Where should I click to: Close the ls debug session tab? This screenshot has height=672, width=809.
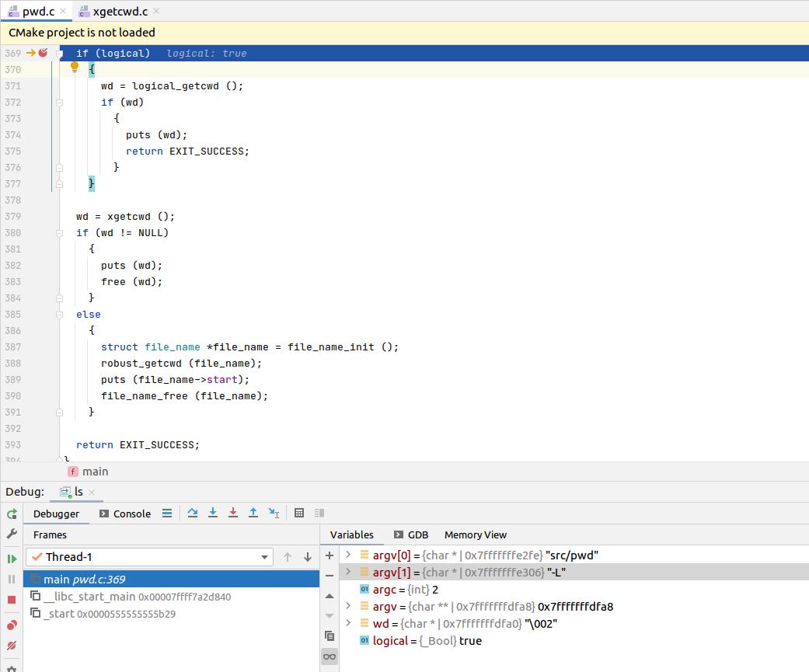(92, 493)
